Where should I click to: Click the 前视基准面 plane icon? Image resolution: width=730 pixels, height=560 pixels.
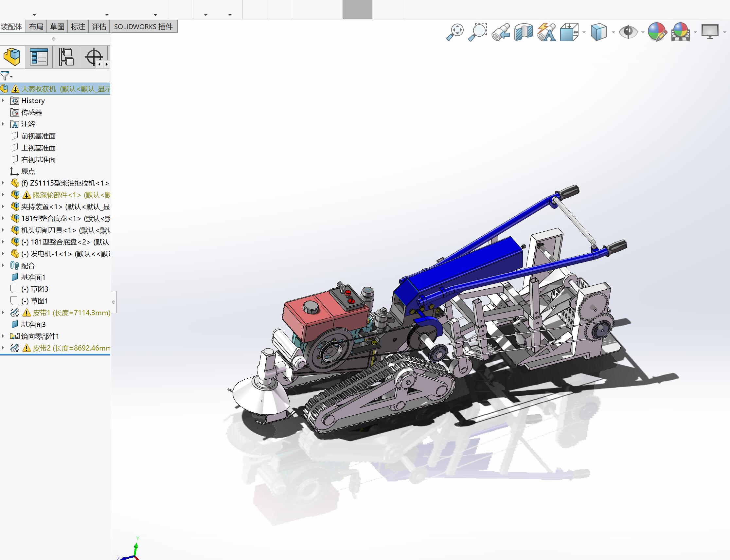coord(14,136)
